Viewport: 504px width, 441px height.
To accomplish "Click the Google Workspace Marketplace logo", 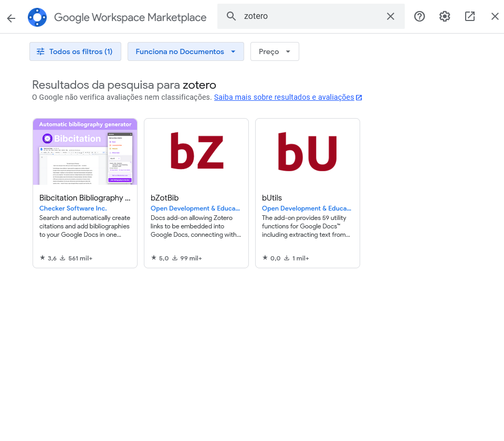I will 37,17.
